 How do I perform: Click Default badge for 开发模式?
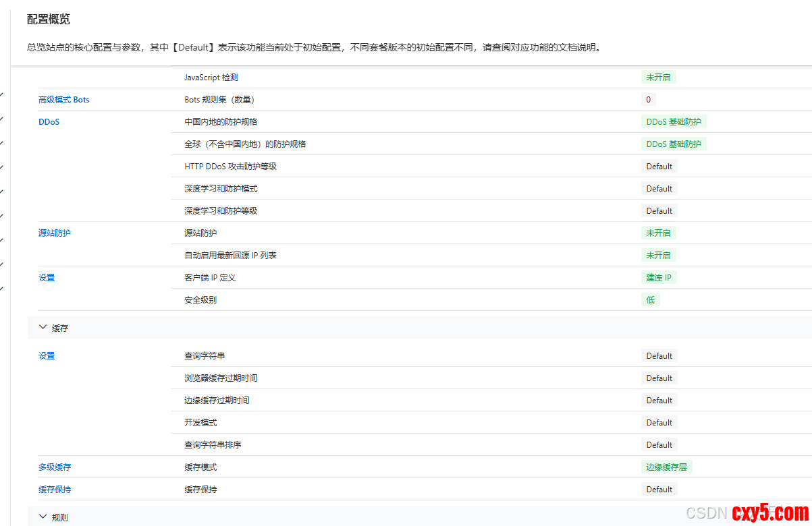coord(659,423)
